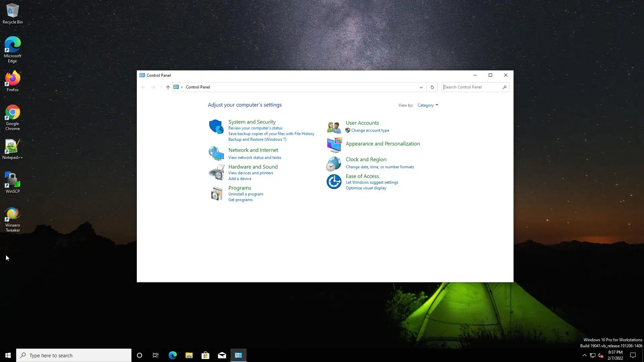Click the Uninstall a program link
644x362 pixels.
tap(246, 194)
